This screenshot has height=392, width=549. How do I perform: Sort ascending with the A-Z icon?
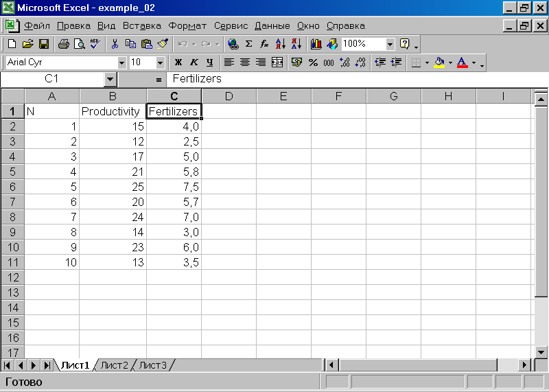281,44
